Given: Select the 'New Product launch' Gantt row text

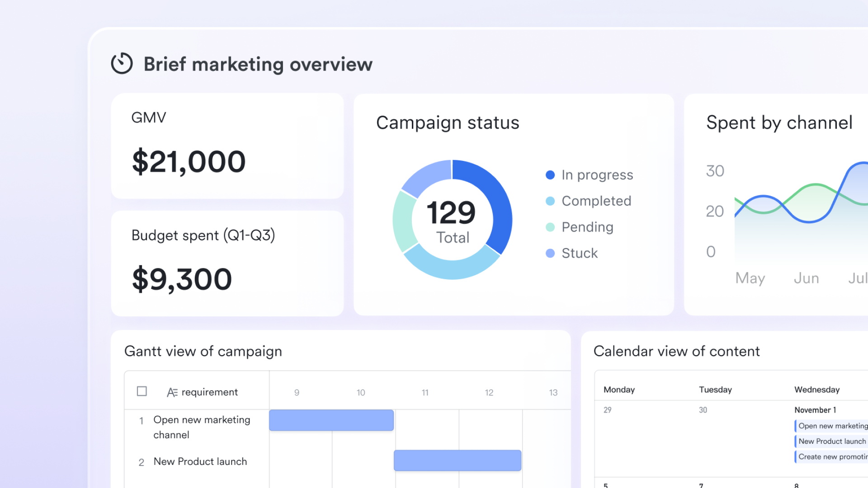Looking at the screenshot, I should coord(200,461).
